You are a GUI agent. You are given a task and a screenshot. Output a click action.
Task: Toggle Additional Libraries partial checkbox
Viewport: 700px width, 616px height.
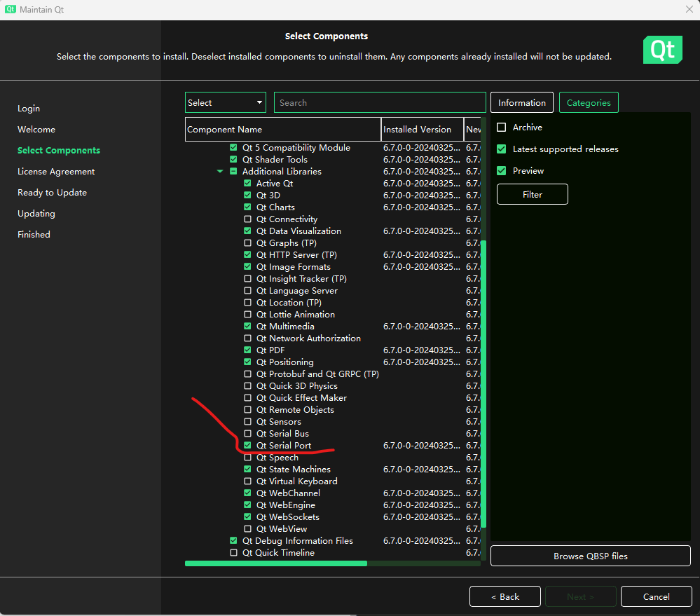click(233, 172)
